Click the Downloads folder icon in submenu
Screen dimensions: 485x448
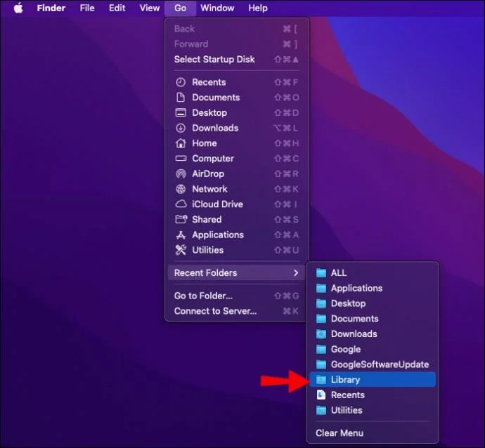(321, 334)
